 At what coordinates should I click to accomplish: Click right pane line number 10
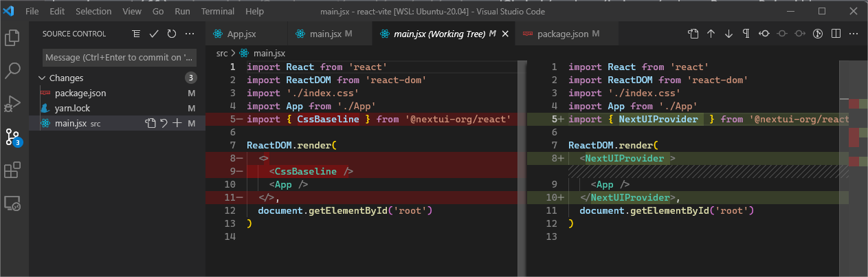point(552,198)
